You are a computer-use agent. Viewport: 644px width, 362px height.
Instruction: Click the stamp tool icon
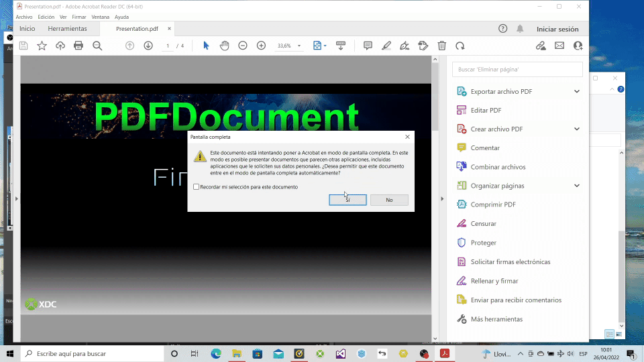click(423, 46)
